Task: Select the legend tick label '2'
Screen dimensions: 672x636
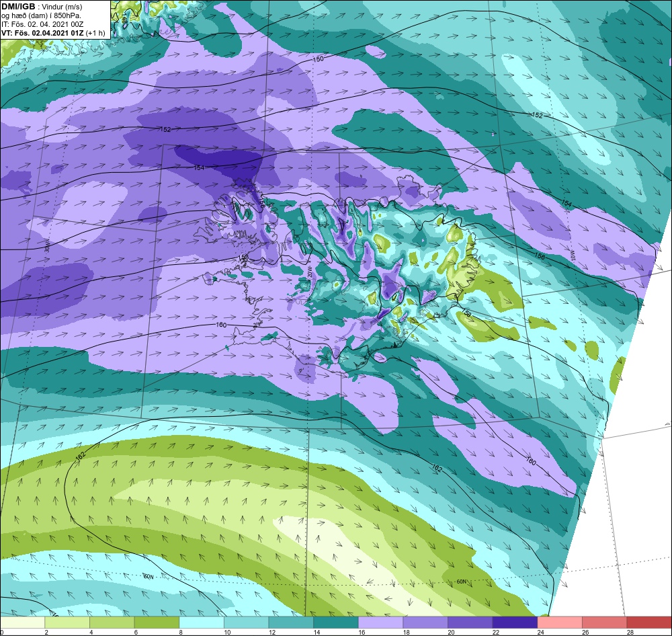Action: pos(46,632)
